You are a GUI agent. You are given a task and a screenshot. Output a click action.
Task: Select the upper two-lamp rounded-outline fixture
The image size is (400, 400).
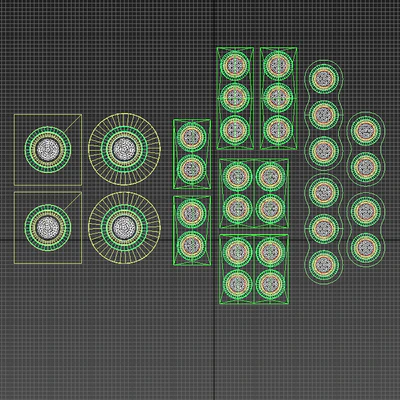click(366, 149)
